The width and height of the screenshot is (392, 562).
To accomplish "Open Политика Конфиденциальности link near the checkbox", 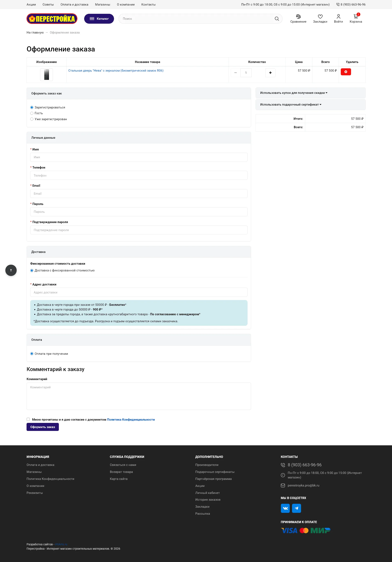I will (131, 420).
